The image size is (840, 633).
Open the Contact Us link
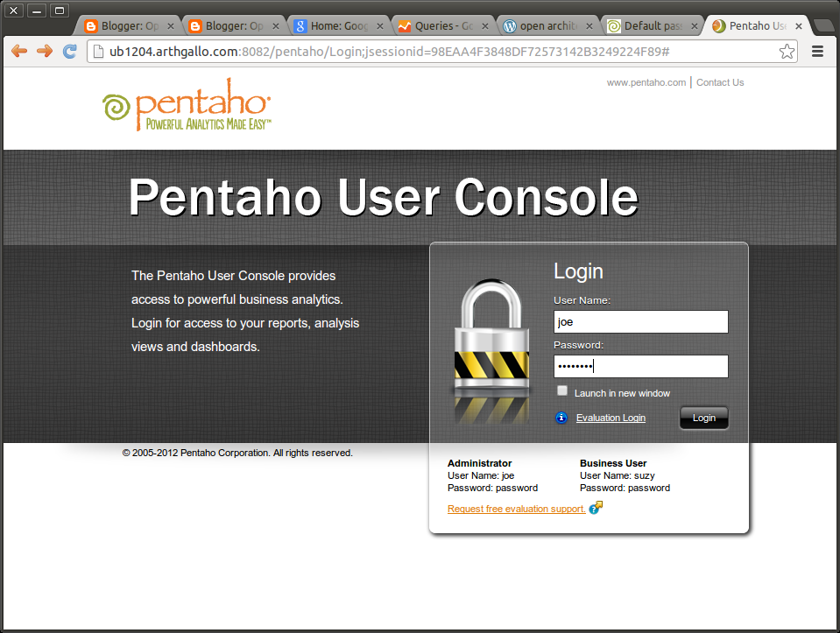(719, 82)
